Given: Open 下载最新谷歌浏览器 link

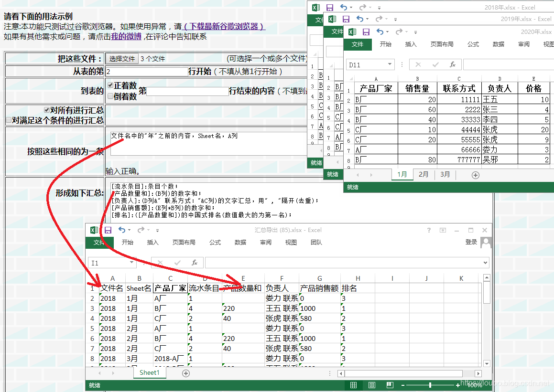Looking at the screenshot, I should point(224,26).
